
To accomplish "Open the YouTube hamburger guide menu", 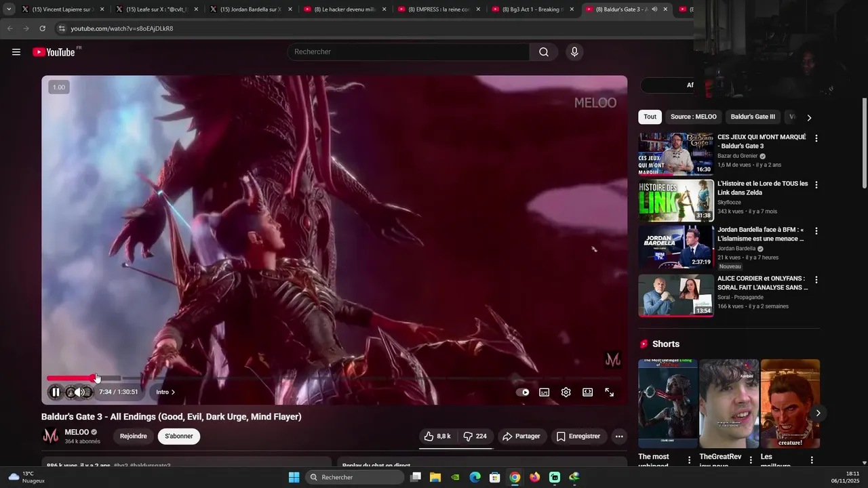I will [16, 52].
